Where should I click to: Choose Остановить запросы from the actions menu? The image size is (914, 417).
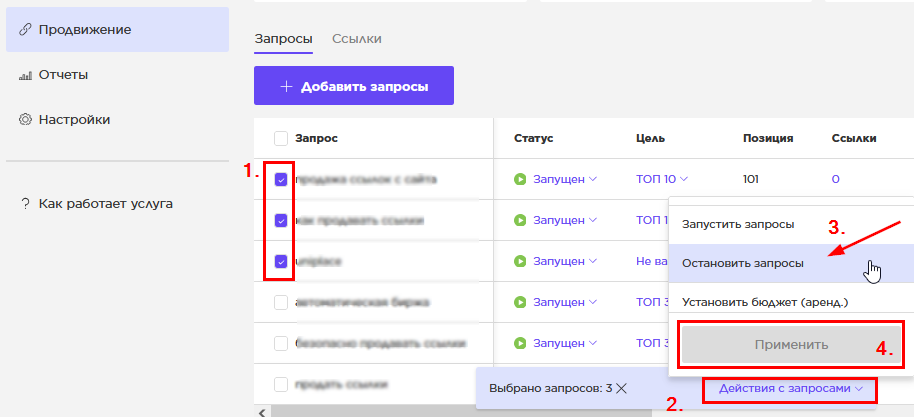[790, 264]
